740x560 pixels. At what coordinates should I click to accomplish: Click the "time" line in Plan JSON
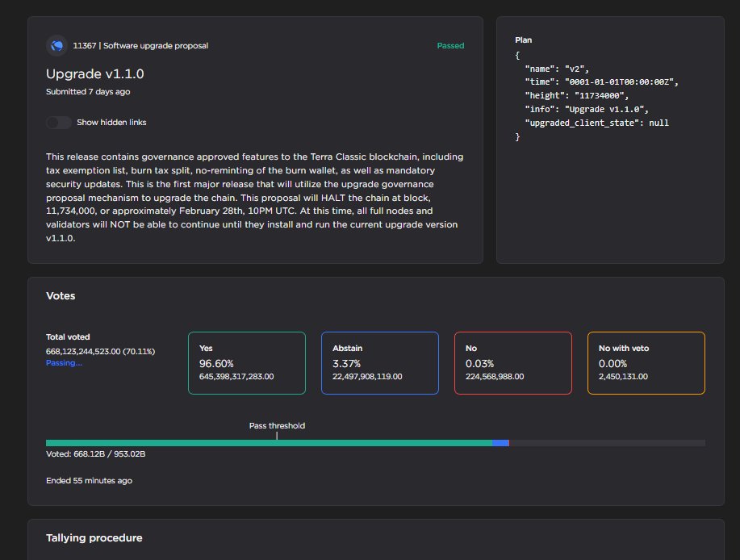pyautogui.click(x=601, y=82)
